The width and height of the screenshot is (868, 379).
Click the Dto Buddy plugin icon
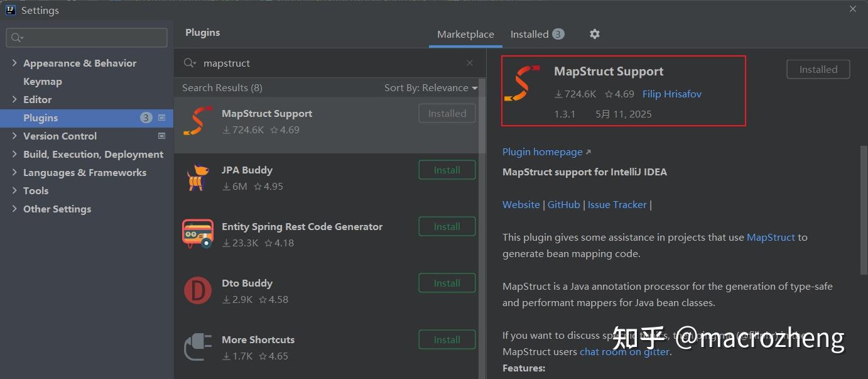click(x=198, y=291)
